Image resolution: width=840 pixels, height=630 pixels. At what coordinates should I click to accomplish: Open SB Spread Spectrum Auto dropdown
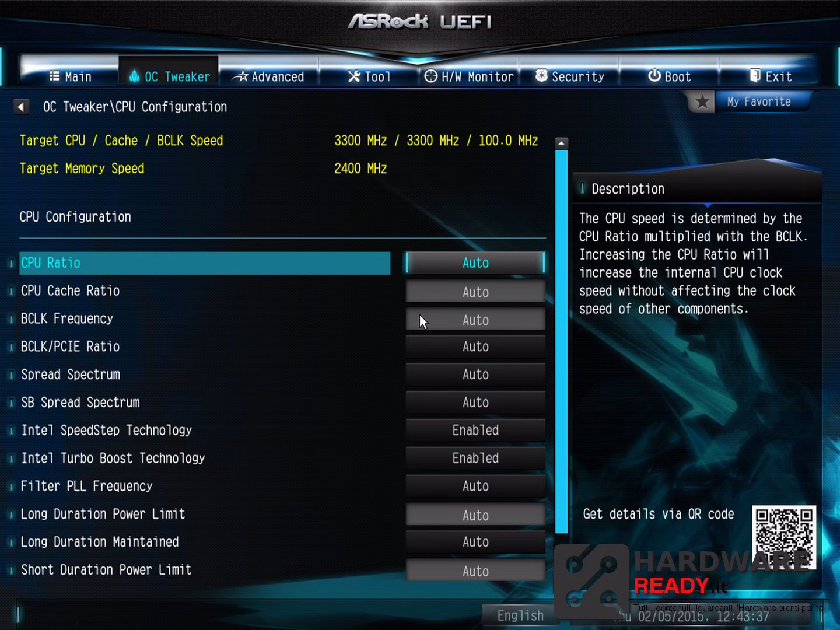click(475, 402)
